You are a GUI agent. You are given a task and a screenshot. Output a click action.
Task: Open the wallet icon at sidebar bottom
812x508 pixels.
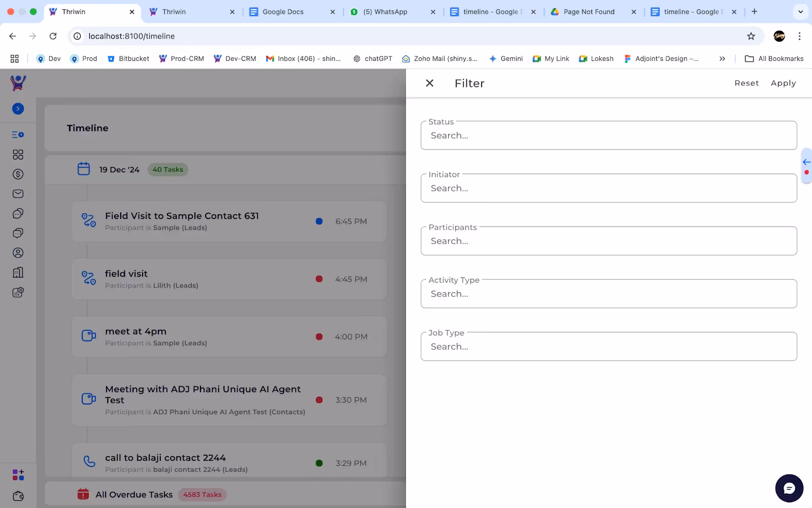pyautogui.click(x=18, y=496)
